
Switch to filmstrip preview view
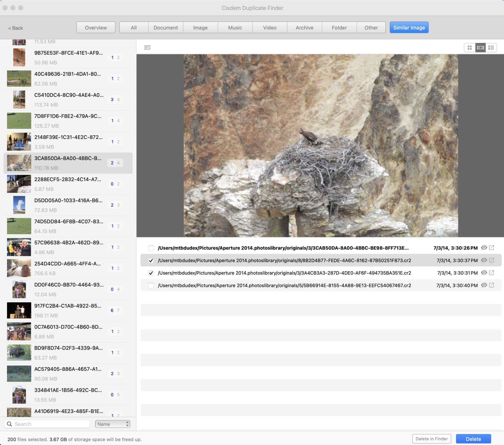point(480,48)
